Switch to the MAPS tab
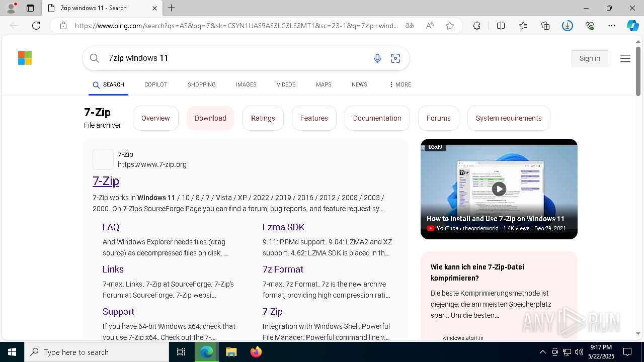 (324, 84)
